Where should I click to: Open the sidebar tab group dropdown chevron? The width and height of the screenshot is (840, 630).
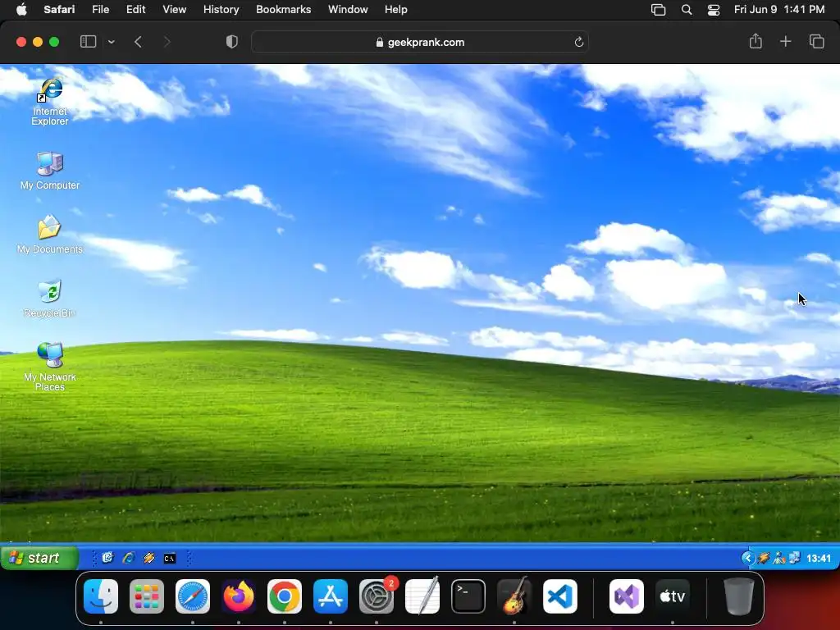pyautogui.click(x=111, y=42)
